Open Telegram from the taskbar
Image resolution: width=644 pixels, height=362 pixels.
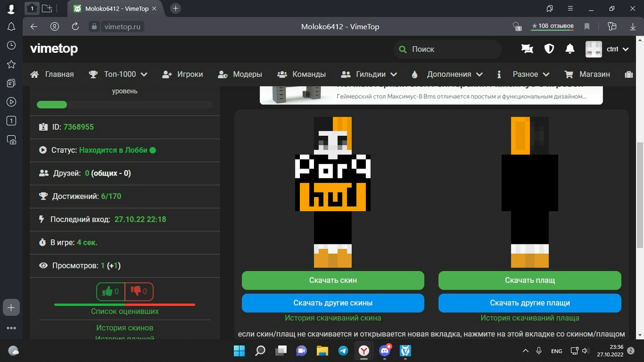coord(343,350)
